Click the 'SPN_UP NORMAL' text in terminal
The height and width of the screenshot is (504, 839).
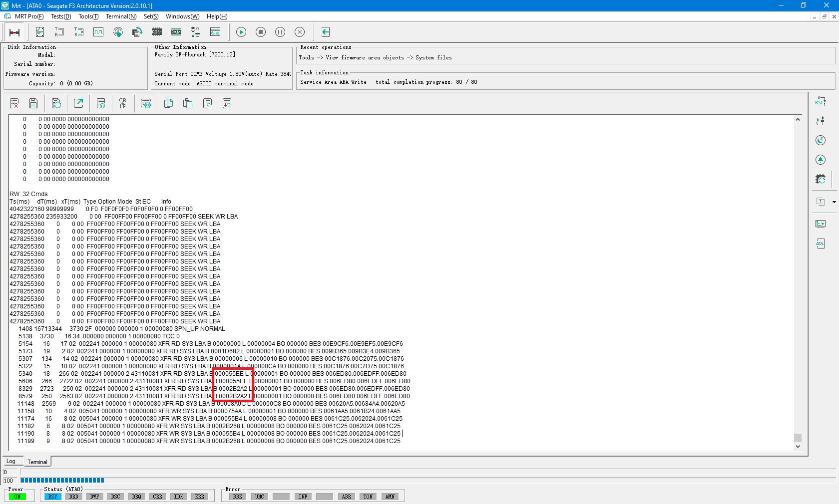[x=200, y=329]
